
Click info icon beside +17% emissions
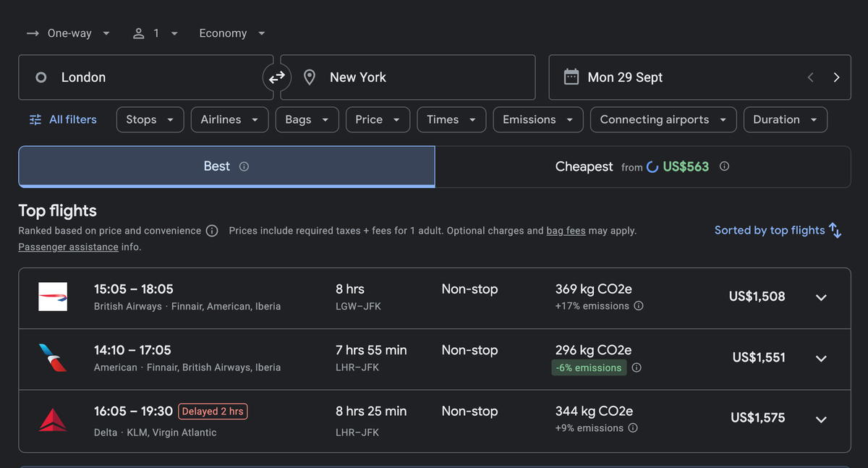pos(639,306)
